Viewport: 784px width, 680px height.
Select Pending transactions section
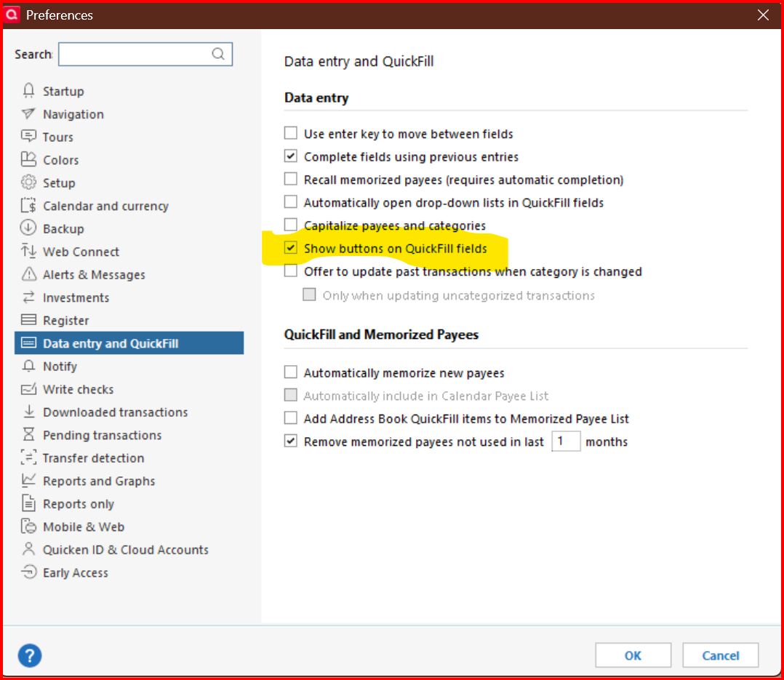coord(103,435)
